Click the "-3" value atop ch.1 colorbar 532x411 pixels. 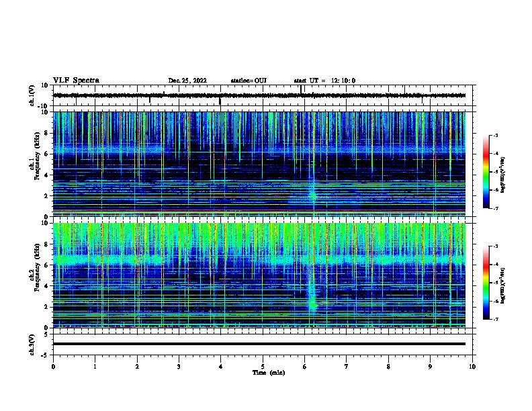point(495,135)
